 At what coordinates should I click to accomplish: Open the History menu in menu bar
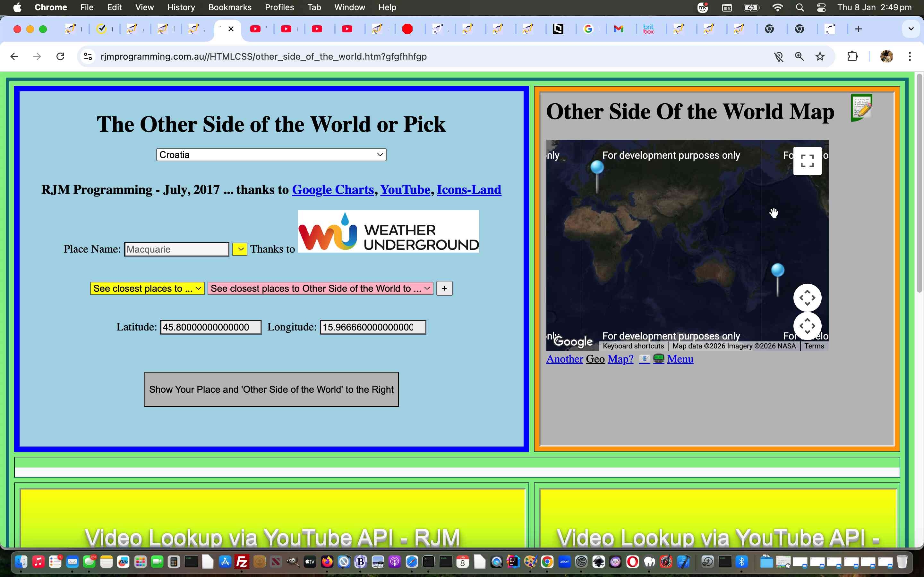click(x=181, y=7)
